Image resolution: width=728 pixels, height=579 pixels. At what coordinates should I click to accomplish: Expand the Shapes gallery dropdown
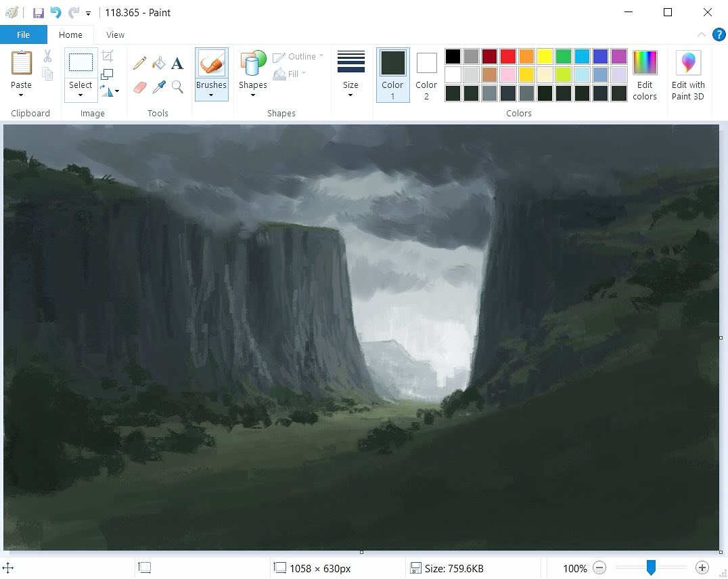pos(252,93)
